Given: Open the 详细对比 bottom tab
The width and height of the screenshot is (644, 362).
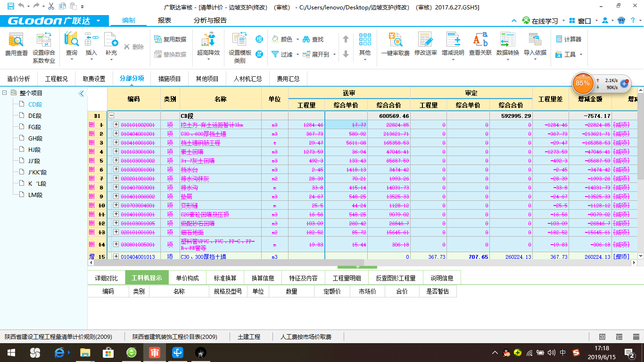Looking at the screenshot, I should coord(106,278).
